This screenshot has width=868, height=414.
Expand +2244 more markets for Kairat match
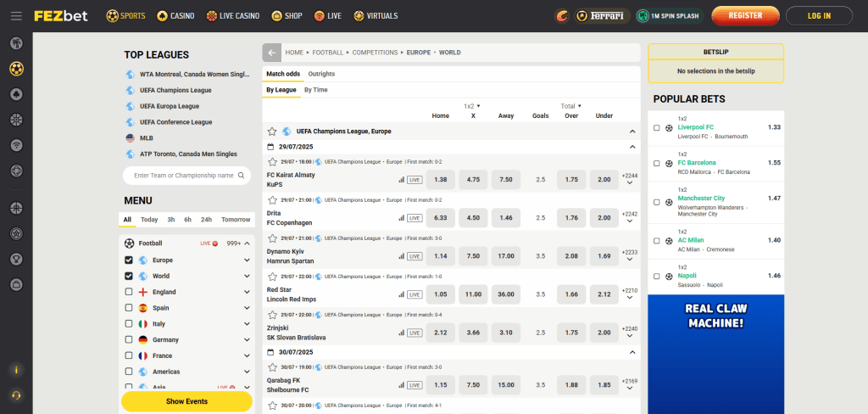(x=630, y=178)
